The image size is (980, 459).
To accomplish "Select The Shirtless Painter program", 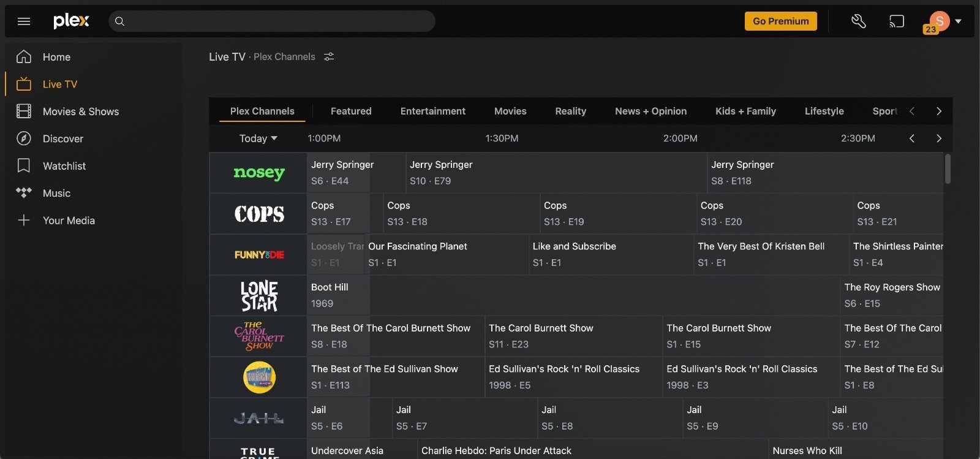I will 897,254.
